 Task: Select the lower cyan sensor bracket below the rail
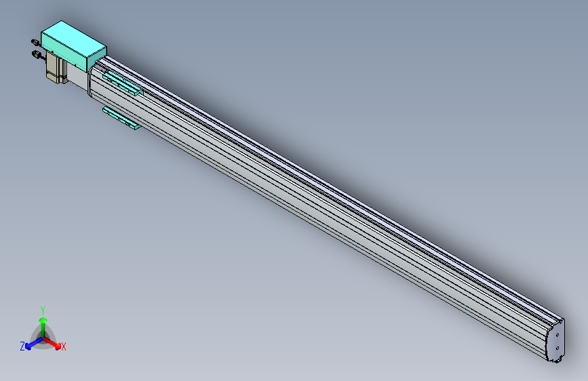[x=121, y=118]
